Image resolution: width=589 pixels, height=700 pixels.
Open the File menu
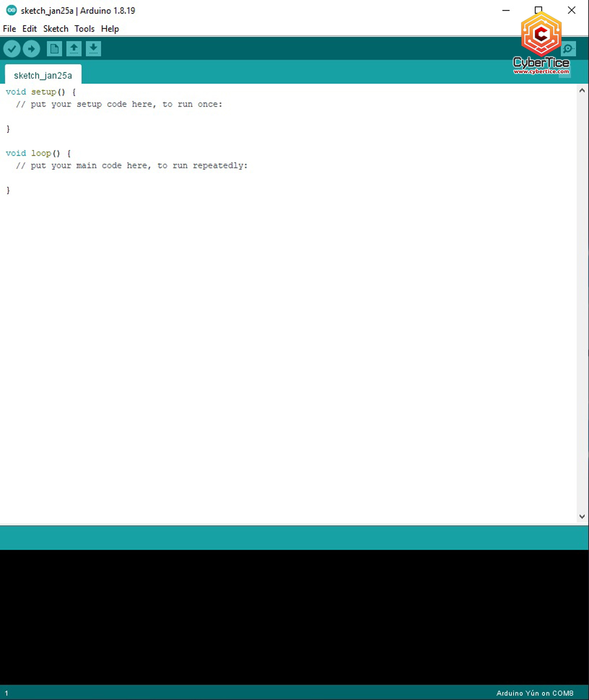(x=9, y=29)
